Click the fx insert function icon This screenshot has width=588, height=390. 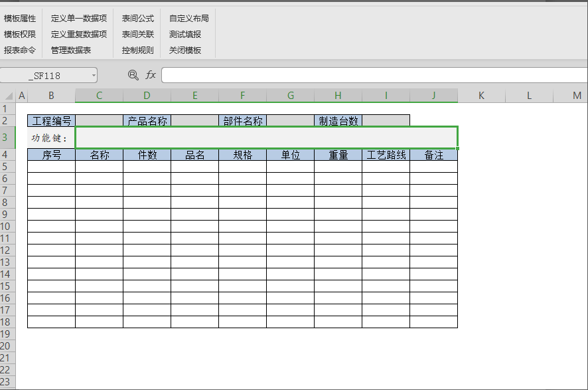pyautogui.click(x=151, y=75)
